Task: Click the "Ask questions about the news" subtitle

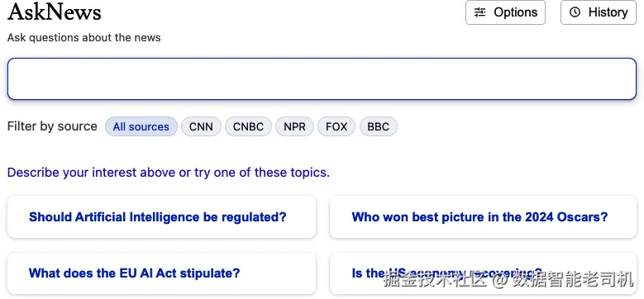Action: coord(84,38)
